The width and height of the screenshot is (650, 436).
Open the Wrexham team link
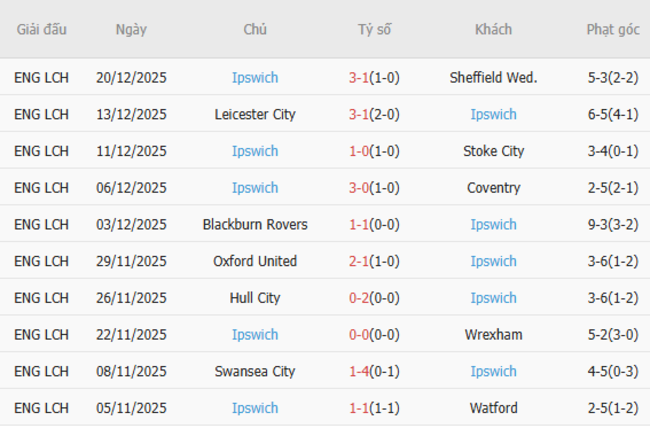[493, 334]
